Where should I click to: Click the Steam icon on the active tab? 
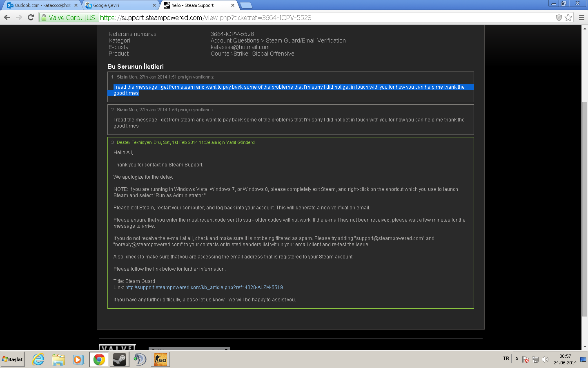[x=167, y=5]
